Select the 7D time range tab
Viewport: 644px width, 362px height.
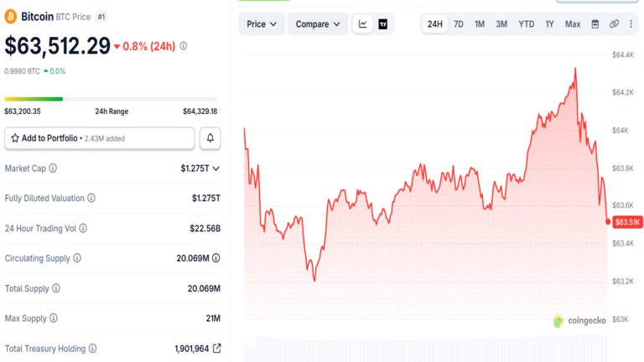[x=459, y=24]
